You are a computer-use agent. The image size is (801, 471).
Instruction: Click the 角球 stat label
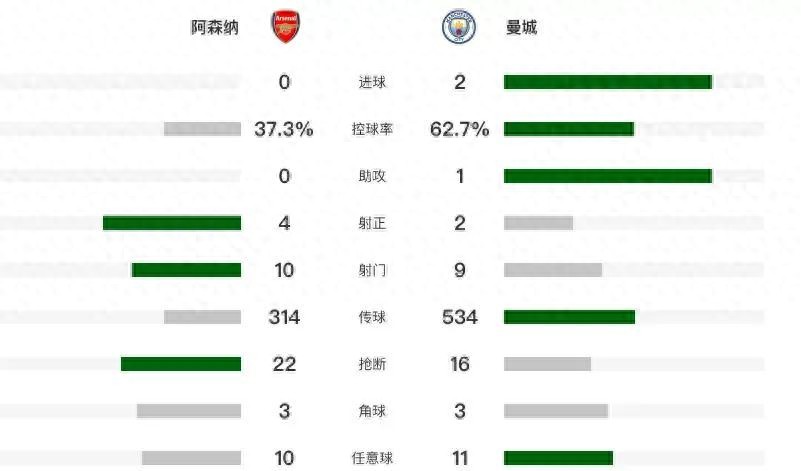click(x=372, y=411)
